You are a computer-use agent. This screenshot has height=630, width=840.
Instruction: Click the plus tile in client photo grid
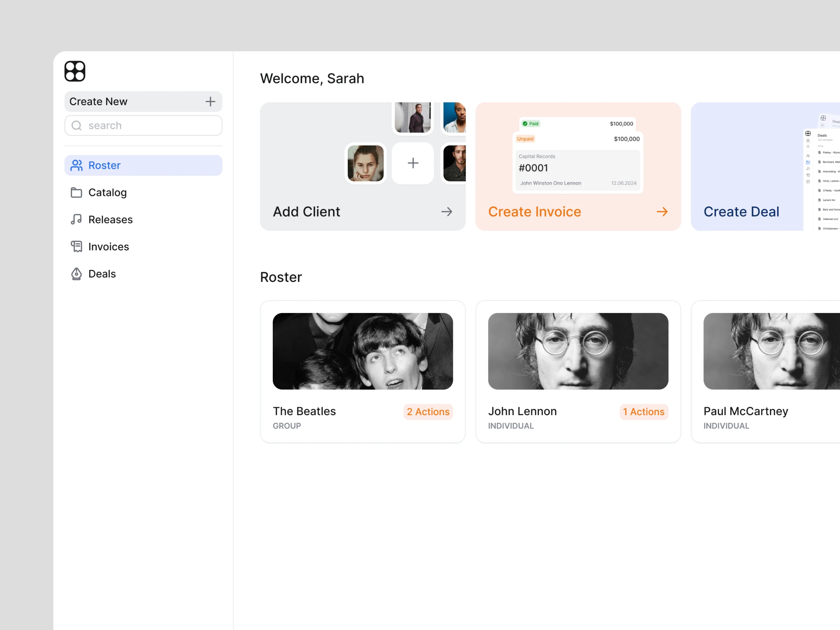[x=413, y=163]
